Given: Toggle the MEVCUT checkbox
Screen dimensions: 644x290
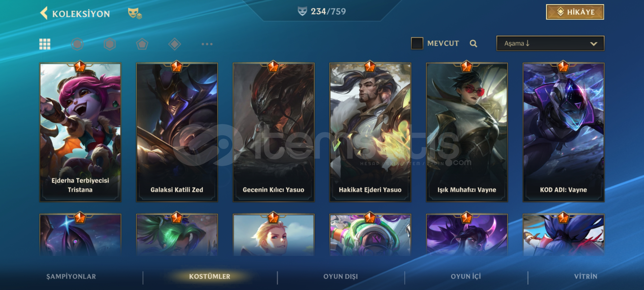Looking at the screenshot, I should coord(417,43).
